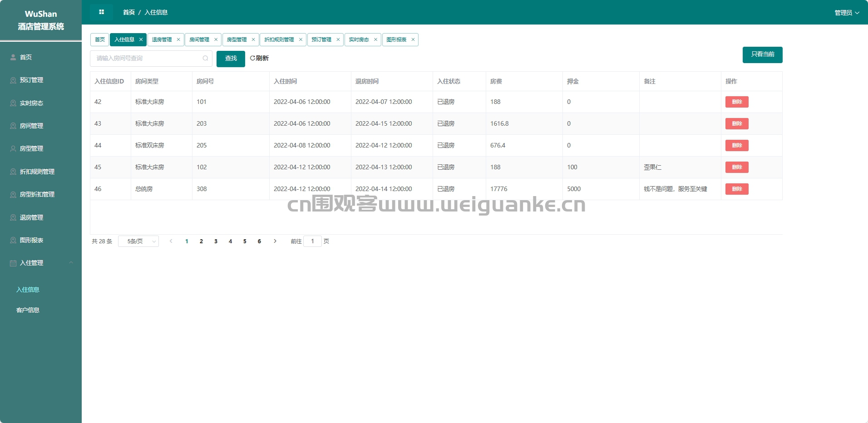Open 入住信息 in sidebar submenu
This screenshot has height=423, width=868.
coord(28,290)
